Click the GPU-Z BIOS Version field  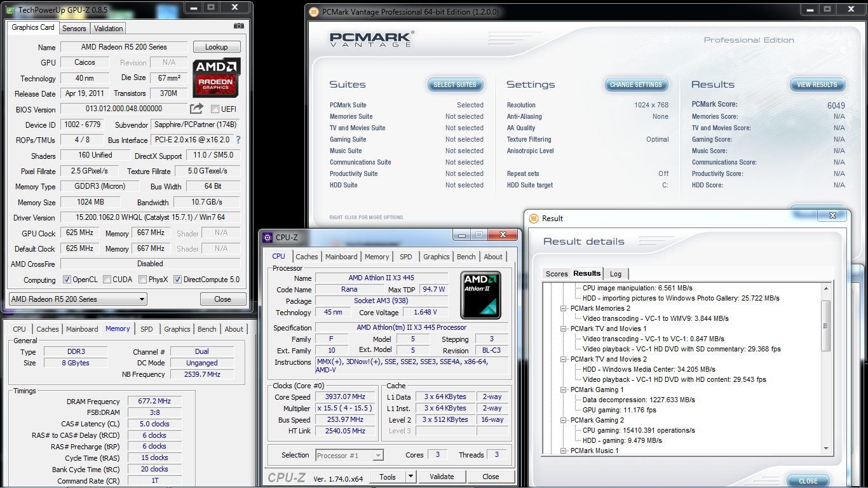tap(124, 109)
